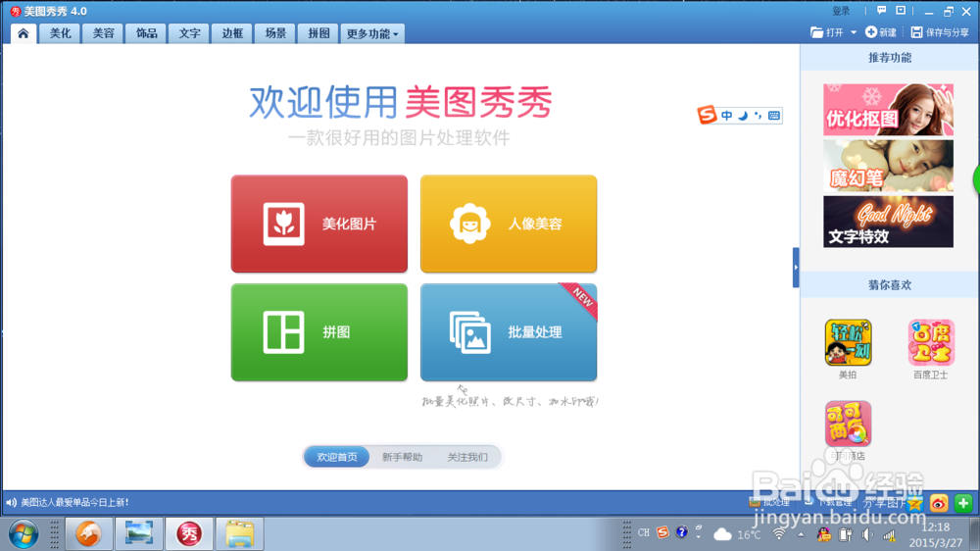This screenshot has height=551, width=980.
Task: Click the skin/menu box icon in title bar
Action: (901, 11)
